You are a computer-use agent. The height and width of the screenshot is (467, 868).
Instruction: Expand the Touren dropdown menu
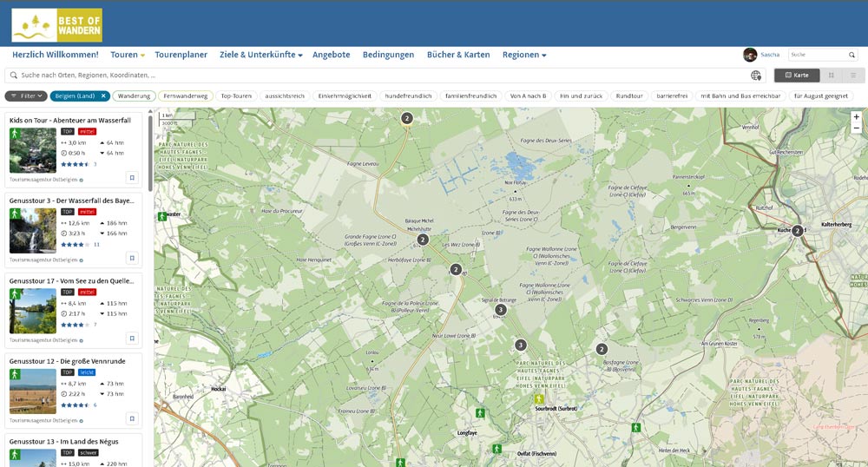[x=128, y=55]
